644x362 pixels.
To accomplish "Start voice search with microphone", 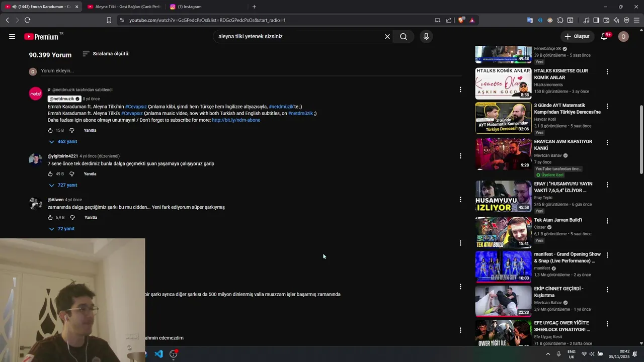I will tap(426, 36).
